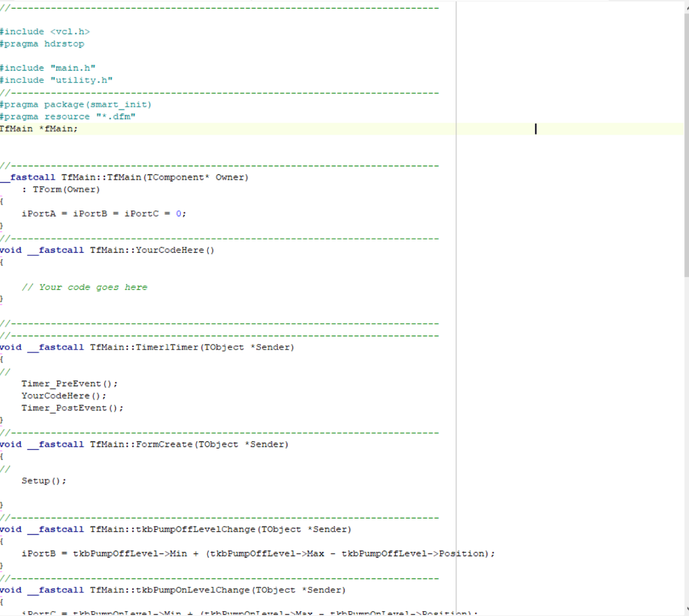Click the TfMain *fMain declaration
Viewport: 689px width, 616px height.
(39, 128)
